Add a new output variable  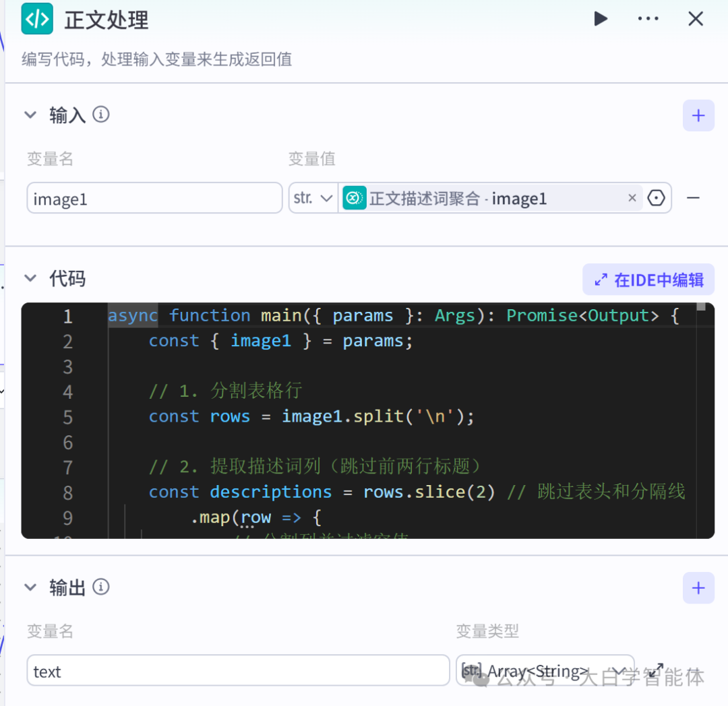pos(698,587)
